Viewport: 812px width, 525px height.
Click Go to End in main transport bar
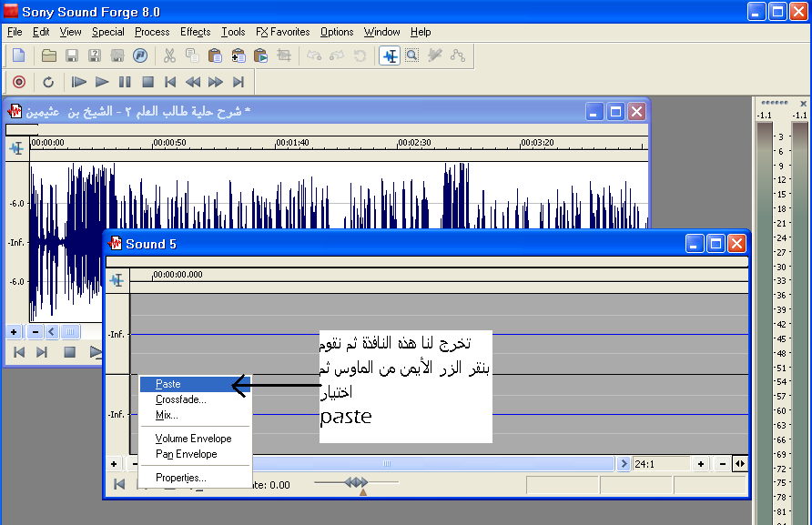click(239, 82)
